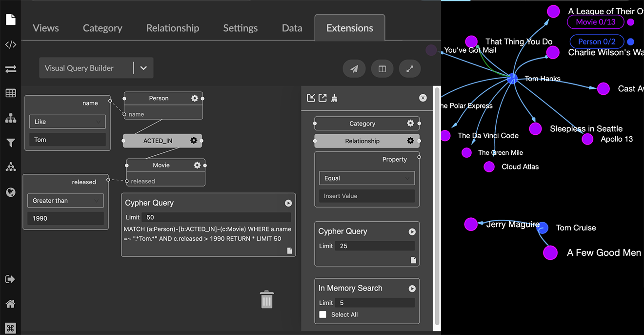Click the Insert Value input field
Viewport: 644px width, 335px height.
point(366,196)
